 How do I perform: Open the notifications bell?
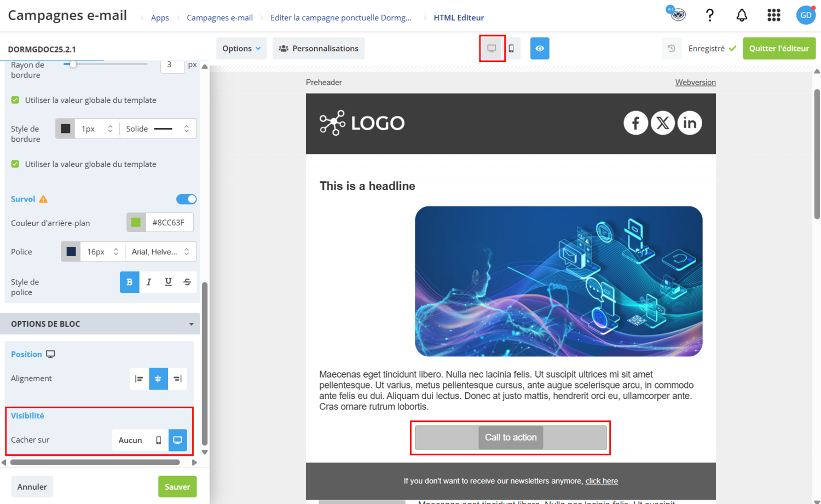pyautogui.click(x=742, y=15)
